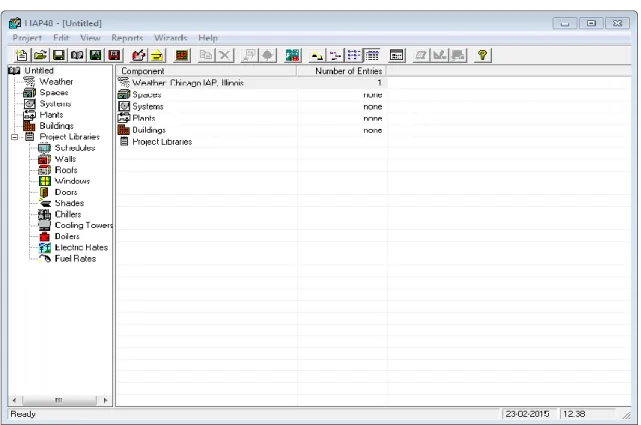Select Roofs library in the tree
641x425 pixels.
click(x=66, y=170)
